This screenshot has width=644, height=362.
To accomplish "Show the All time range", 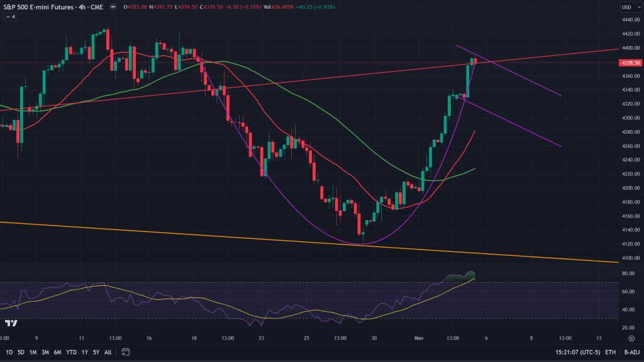I will pos(108,351).
